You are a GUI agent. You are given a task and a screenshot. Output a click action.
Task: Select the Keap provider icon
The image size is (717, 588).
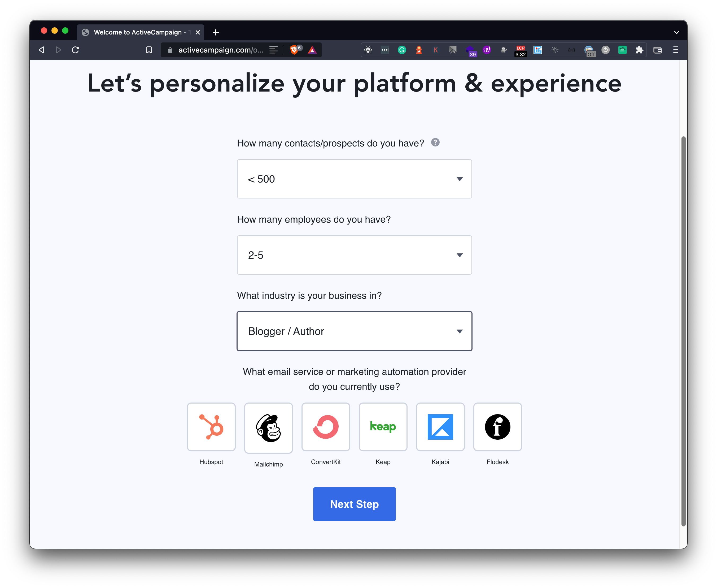[383, 427]
